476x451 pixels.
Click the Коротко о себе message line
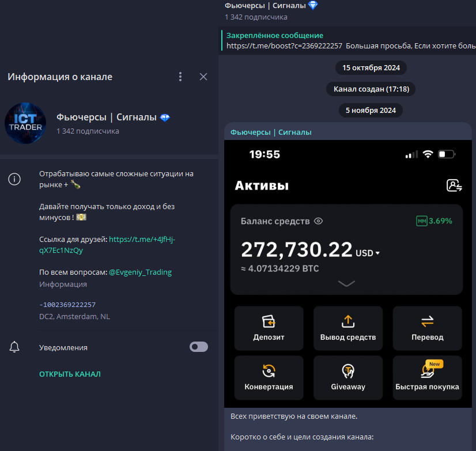pos(302,437)
